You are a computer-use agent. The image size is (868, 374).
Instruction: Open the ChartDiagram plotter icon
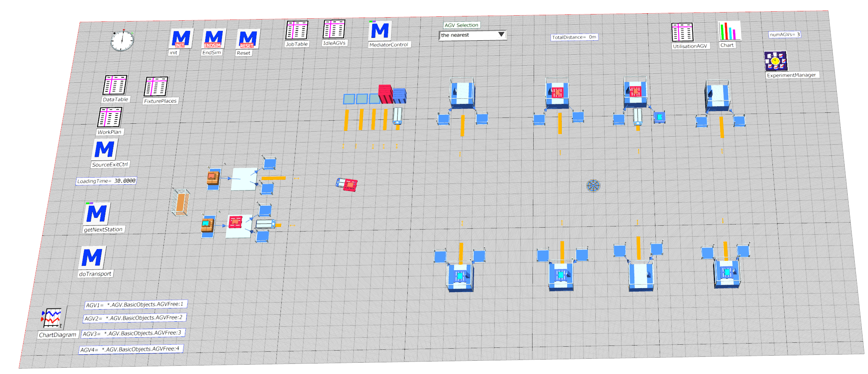[x=53, y=318]
